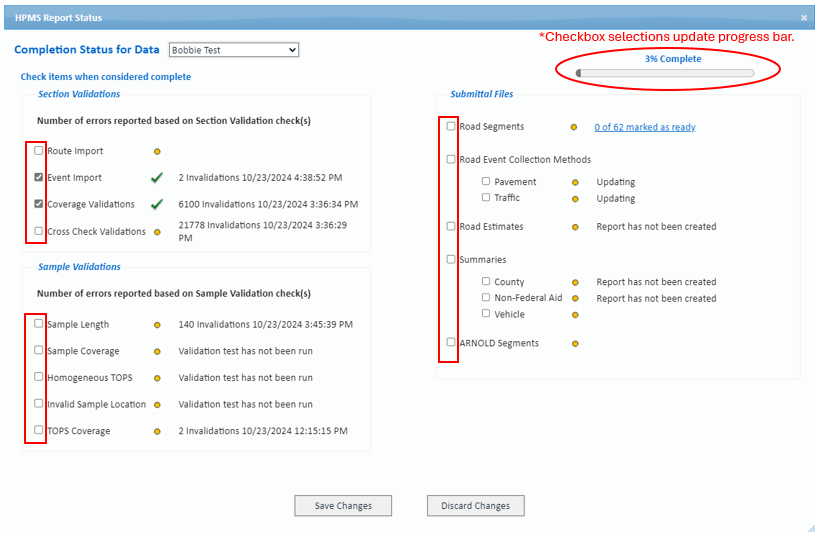Click the yellow status dot for Sample Length

[x=157, y=325]
